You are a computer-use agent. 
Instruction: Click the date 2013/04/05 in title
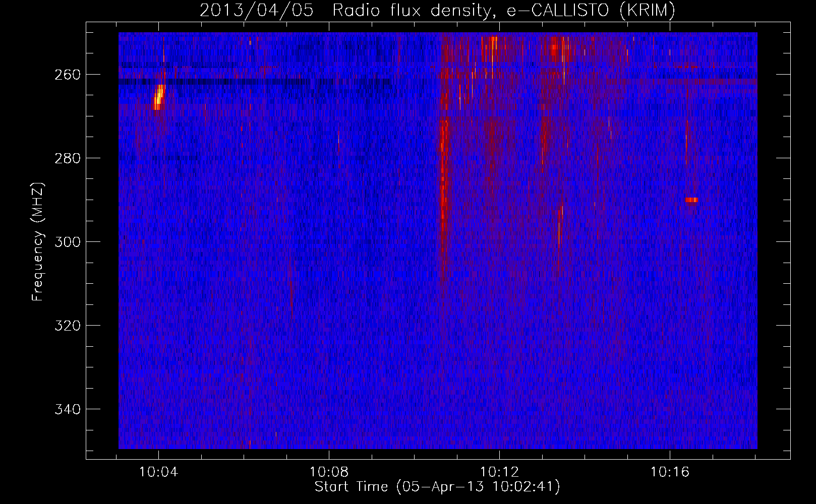[x=257, y=10]
